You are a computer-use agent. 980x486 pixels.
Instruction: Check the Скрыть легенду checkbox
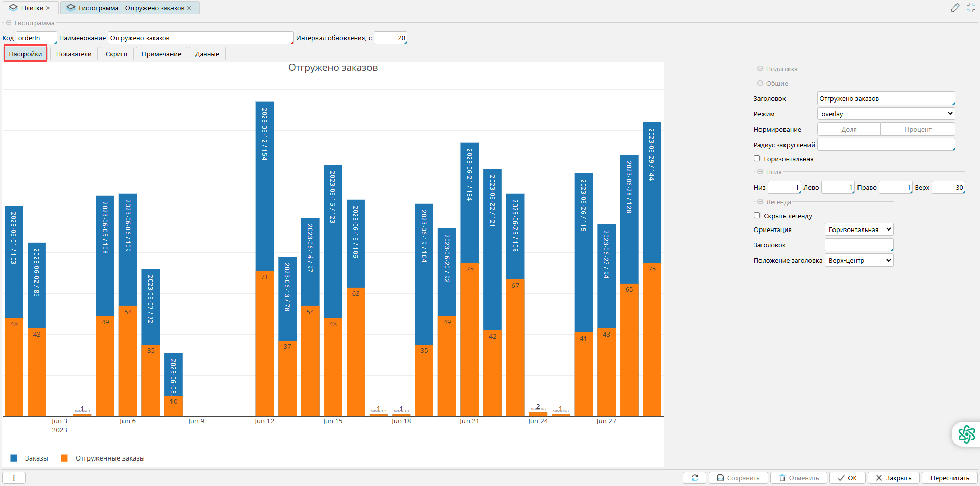[x=757, y=216]
